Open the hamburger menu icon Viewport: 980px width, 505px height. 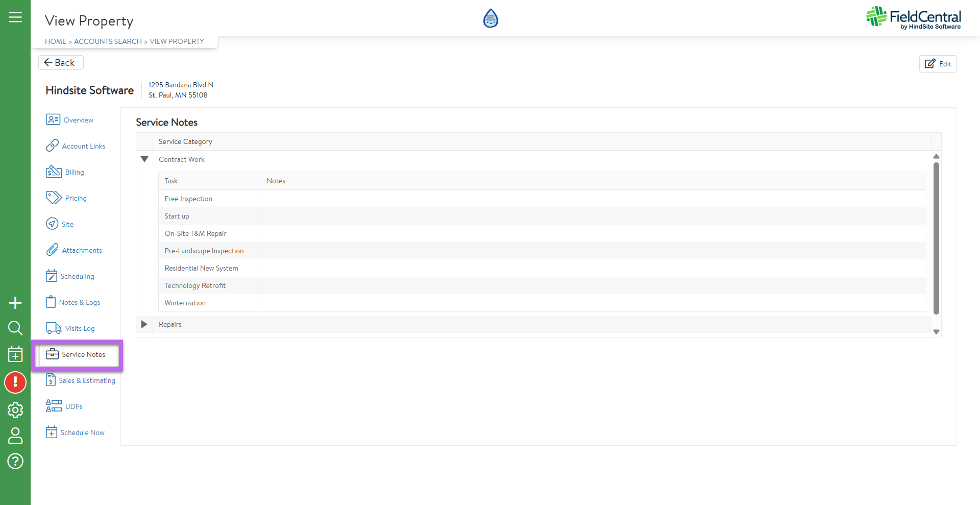coord(15,17)
